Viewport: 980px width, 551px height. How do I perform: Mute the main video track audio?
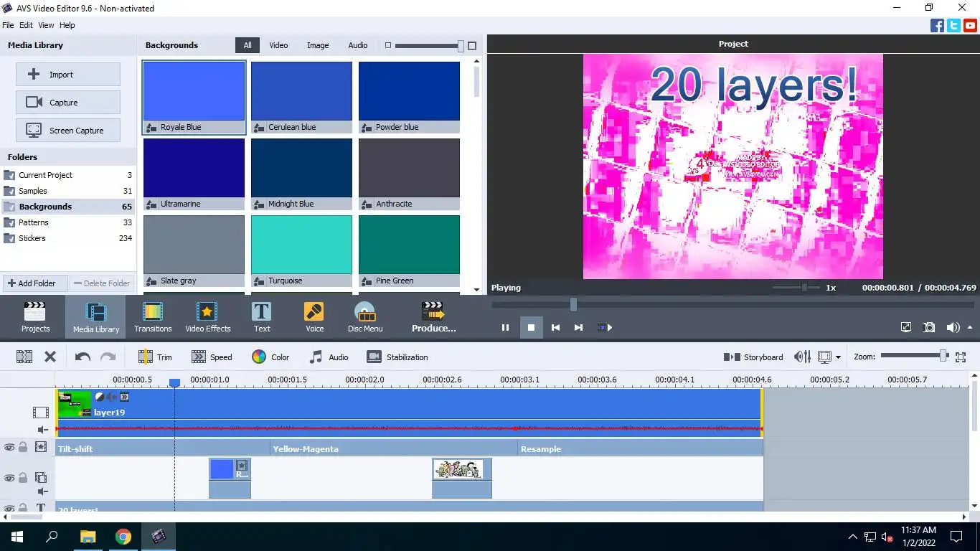click(x=42, y=430)
